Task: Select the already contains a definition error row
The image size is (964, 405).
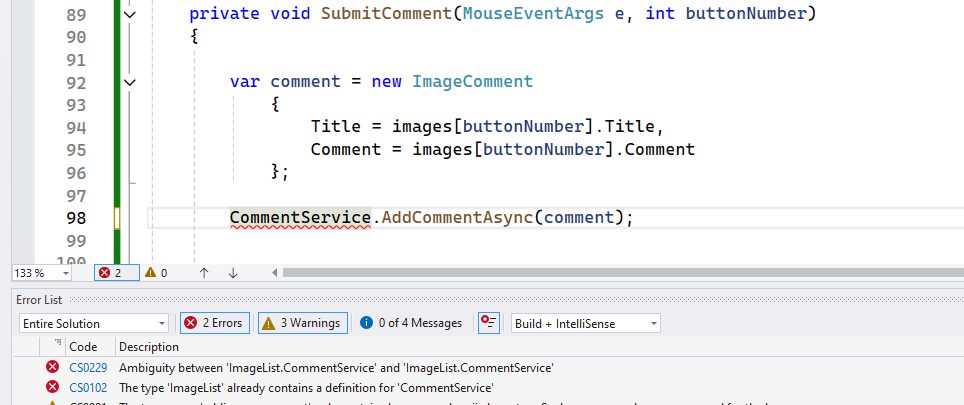Action: tap(488, 388)
